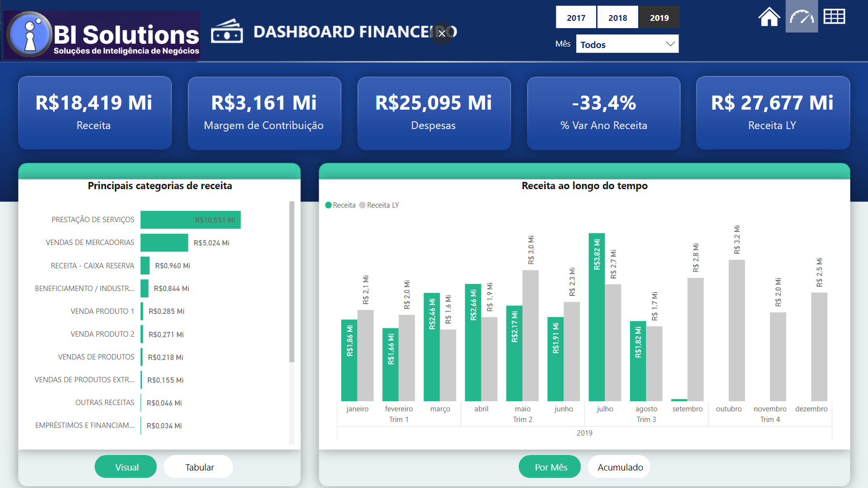Toggle the Receita legend item

[341, 205]
